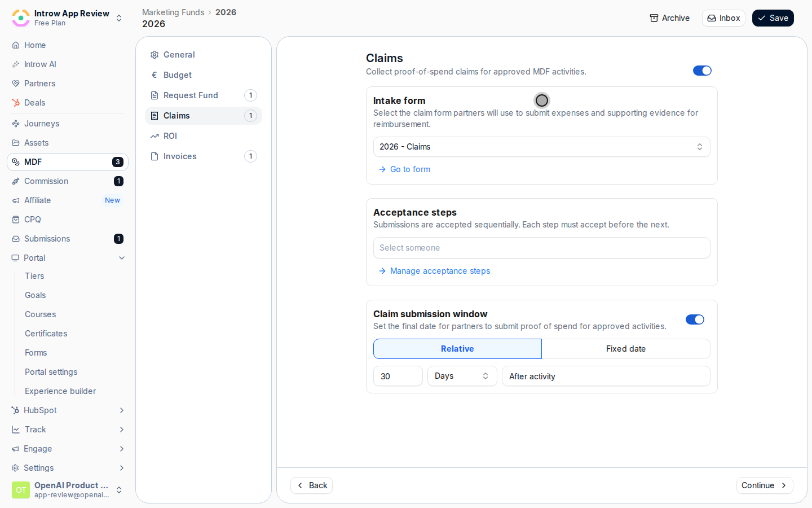Click the Archive button in header
Image resolution: width=812 pixels, height=508 pixels.
pos(669,18)
